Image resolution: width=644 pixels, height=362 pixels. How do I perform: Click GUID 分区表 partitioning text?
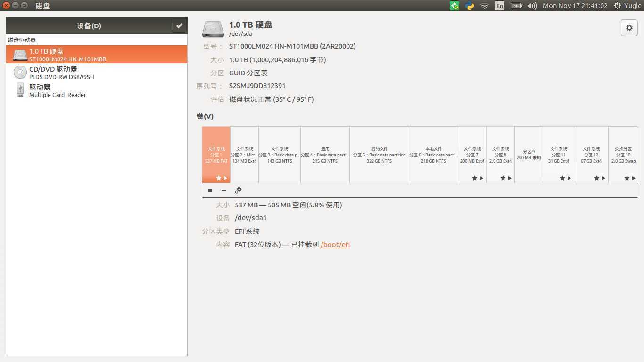coord(248,73)
